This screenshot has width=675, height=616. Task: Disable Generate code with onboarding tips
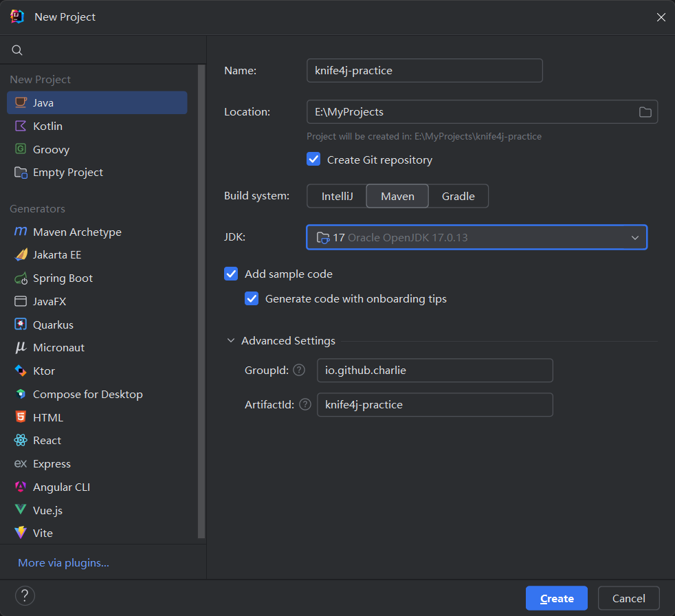[252, 298]
